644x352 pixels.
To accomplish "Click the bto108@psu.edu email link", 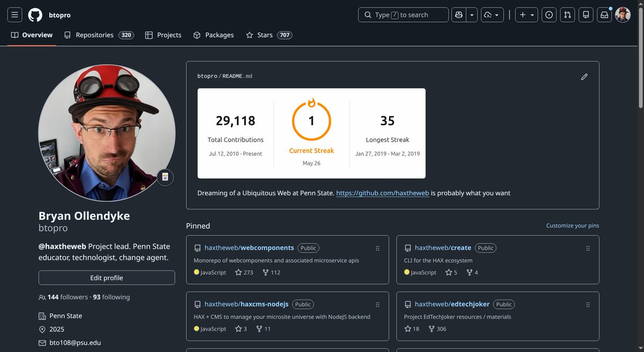I will pyautogui.click(x=75, y=343).
